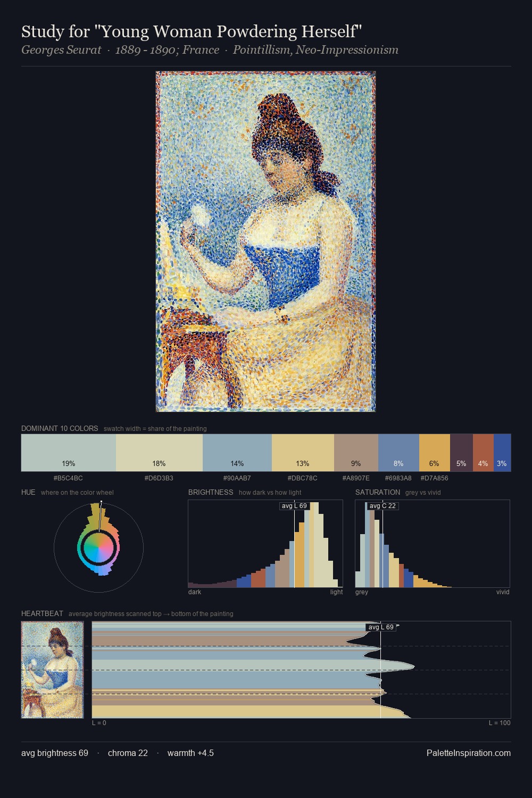532x798 pixels.
Task: Select the 19% pale grey-green swatch
Action: coord(69,453)
